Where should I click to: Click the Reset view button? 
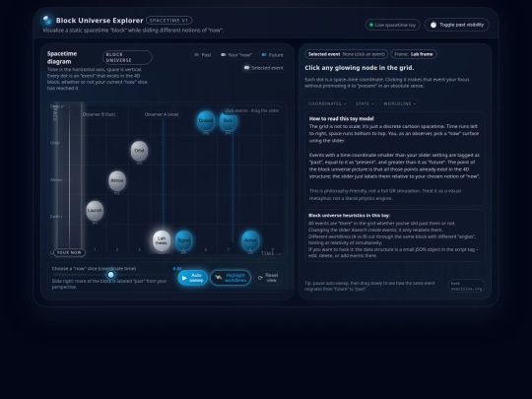268,278
